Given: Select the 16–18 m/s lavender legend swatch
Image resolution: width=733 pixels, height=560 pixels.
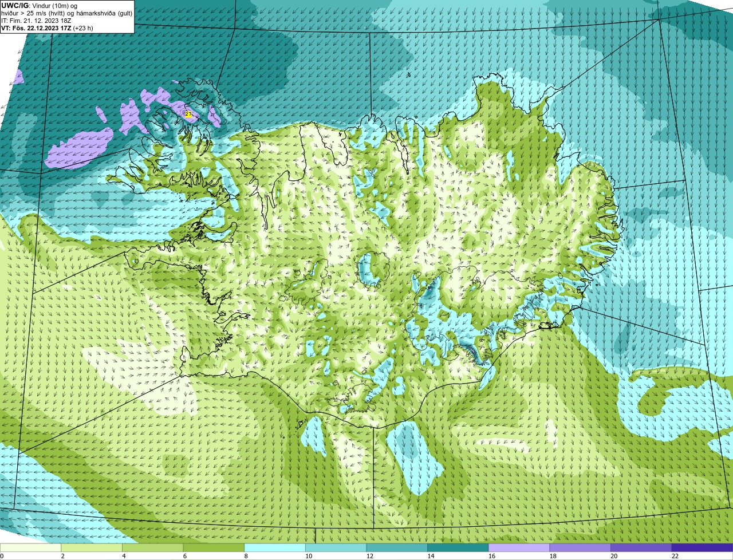Looking at the screenshot, I should (x=519, y=547).
